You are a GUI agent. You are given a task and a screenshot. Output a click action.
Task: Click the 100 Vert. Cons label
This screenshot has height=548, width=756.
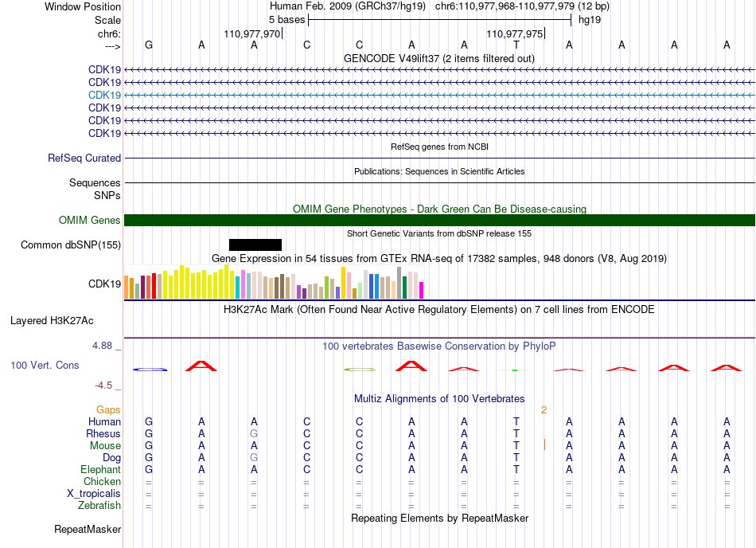pos(45,365)
